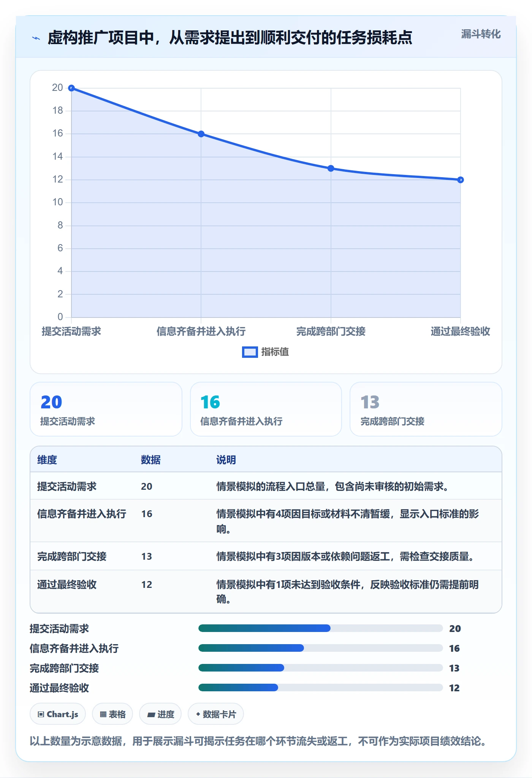This screenshot has height=778, width=532.
Task: Click the 维度 column header
Action: (x=47, y=460)
